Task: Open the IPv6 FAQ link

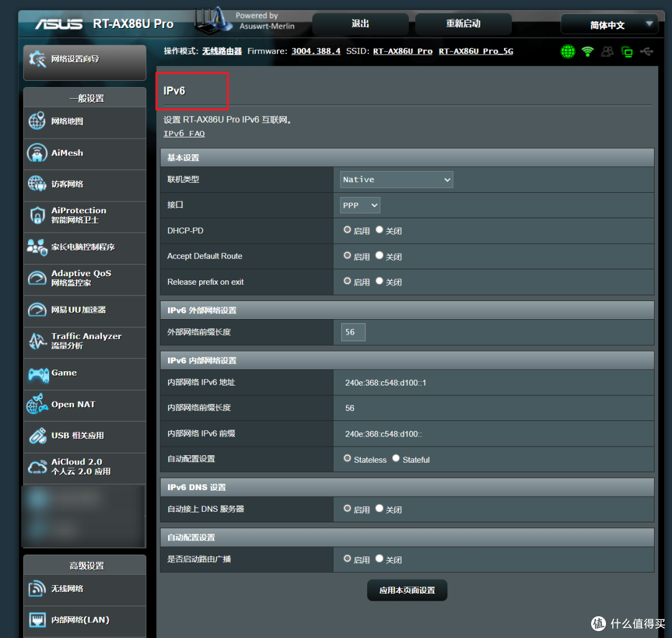Action: (184, 134)
